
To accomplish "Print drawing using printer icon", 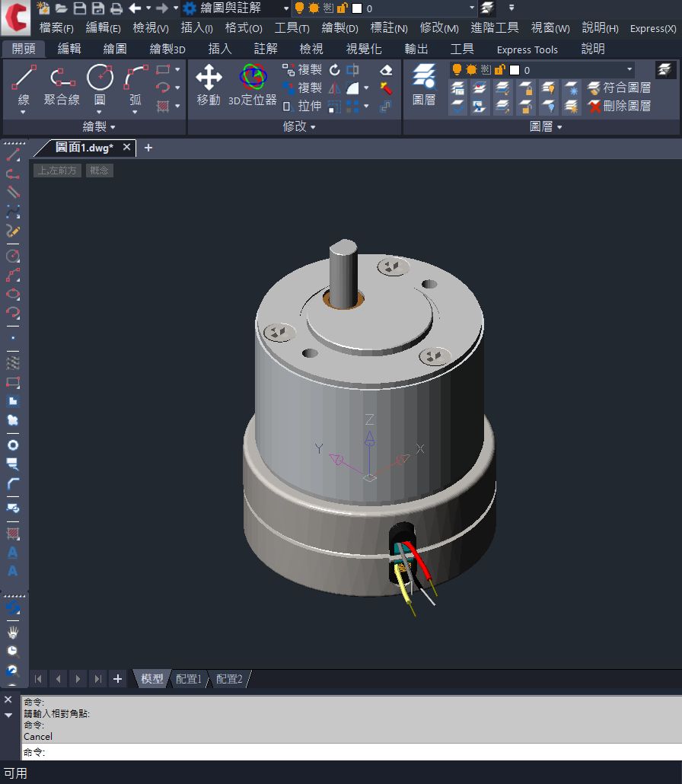I will point(116,8).
